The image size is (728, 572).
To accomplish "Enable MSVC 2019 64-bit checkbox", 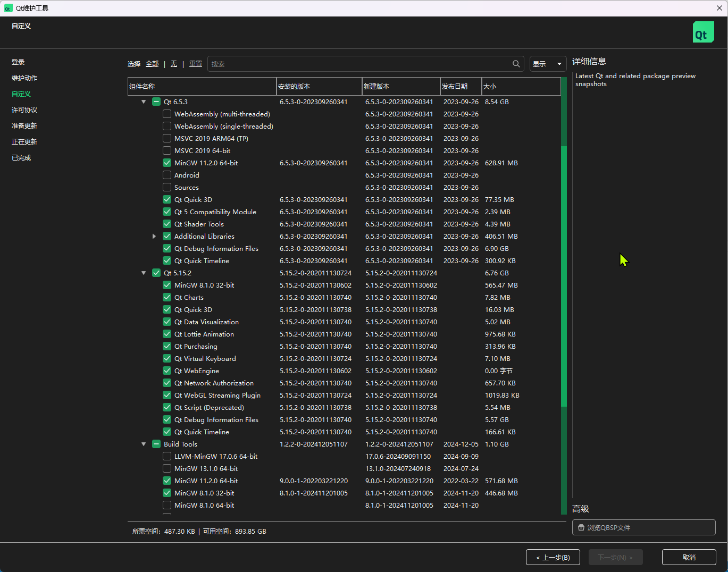I will tap(167, 150).
